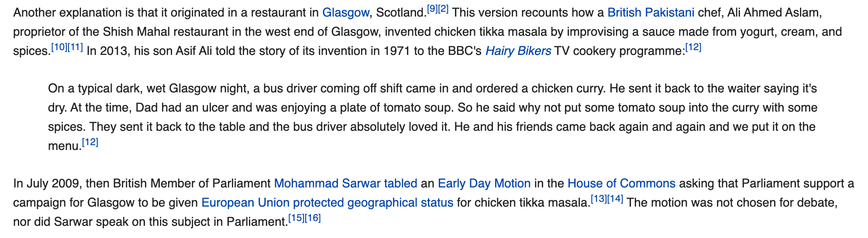Screen dimensions: 868x238
Task: Open reference [10] after 'spices'
Action: coord(59,48)
